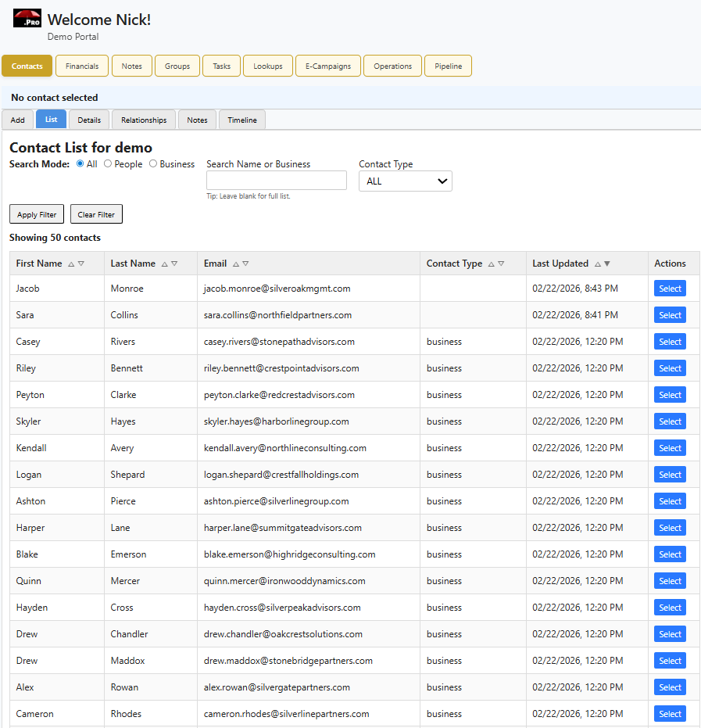
Task: Sort Contact Type ascending arrow
Action: coord(491,264)
